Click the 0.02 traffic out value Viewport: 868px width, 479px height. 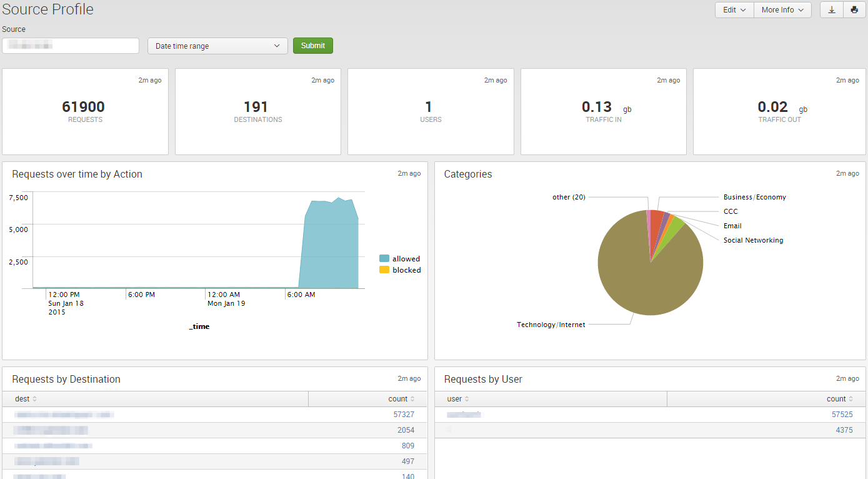(773, 107)
